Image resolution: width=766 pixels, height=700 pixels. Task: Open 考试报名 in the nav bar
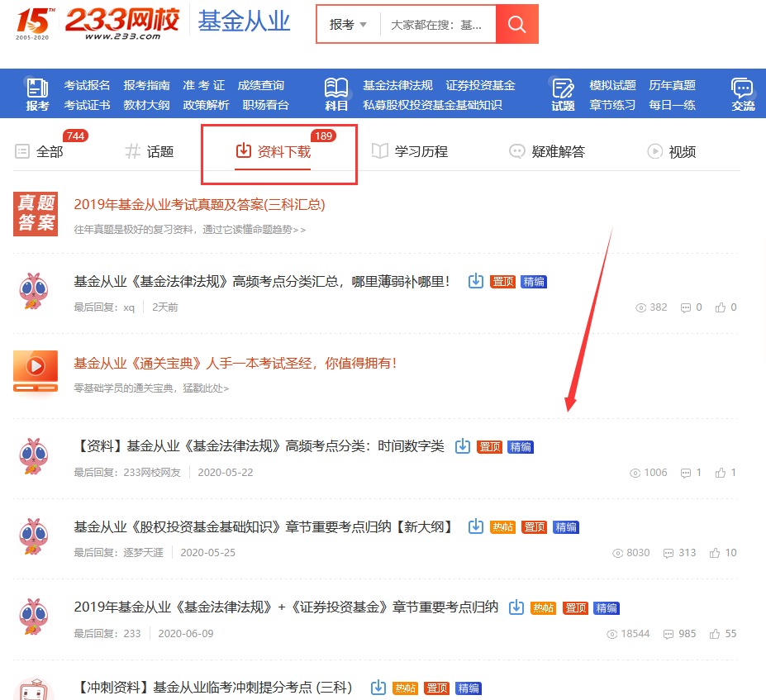click(x=87, y=85)
